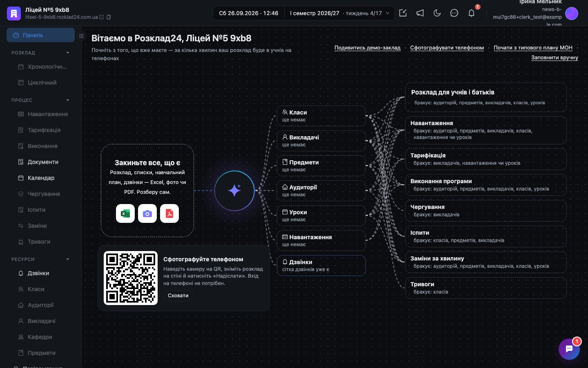Click Заповнити вручну link
Viewport: 588px width, 368px height.
[x=555, y=58]
